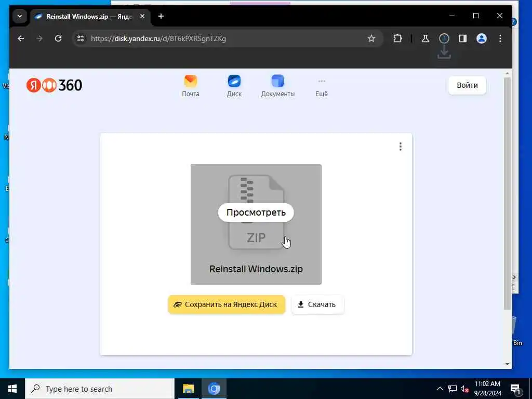
Task: Open File Explorer from taskbar
Action: 188,389
